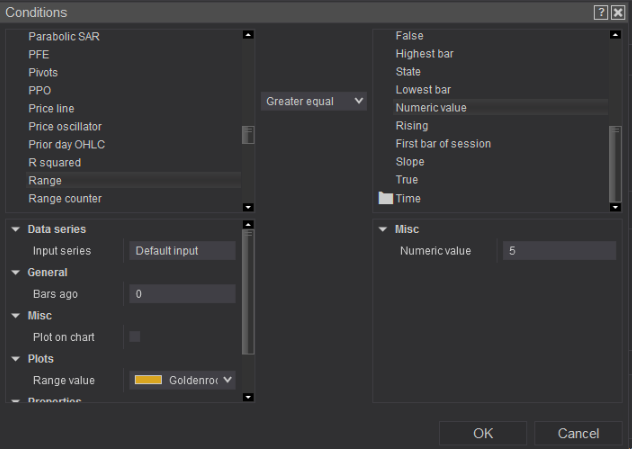Viewport: 632px width, 449px height.
Task: Click the Cancel button
Action: click(578, 433)
